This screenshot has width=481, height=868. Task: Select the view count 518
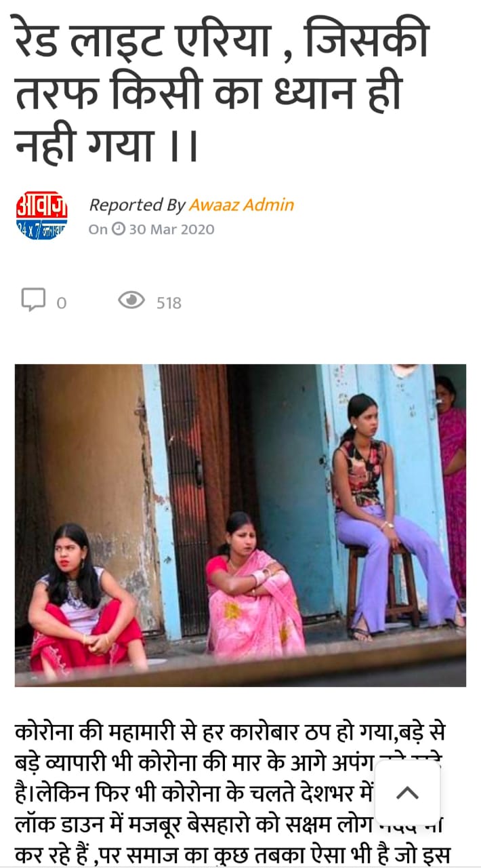(x=169, y=303)
